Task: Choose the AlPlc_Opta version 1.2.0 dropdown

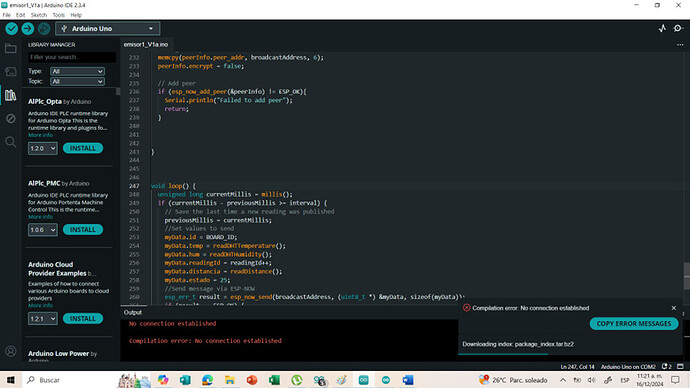Action: [43, 148]
